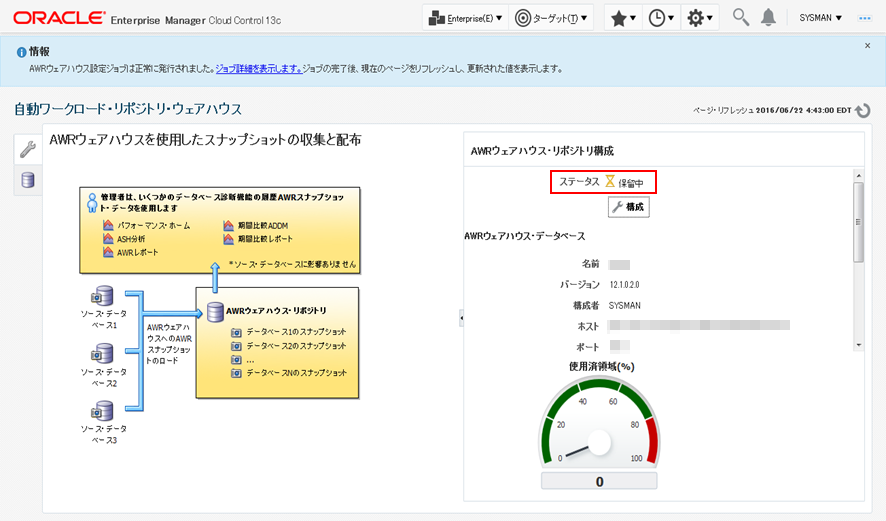Click the Oracle logo
The image size is (886, 521).
[x=59, y=18]
